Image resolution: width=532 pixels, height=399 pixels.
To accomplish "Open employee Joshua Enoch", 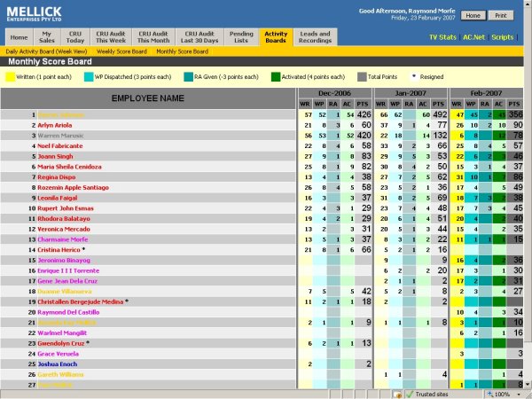I will 58,364.
